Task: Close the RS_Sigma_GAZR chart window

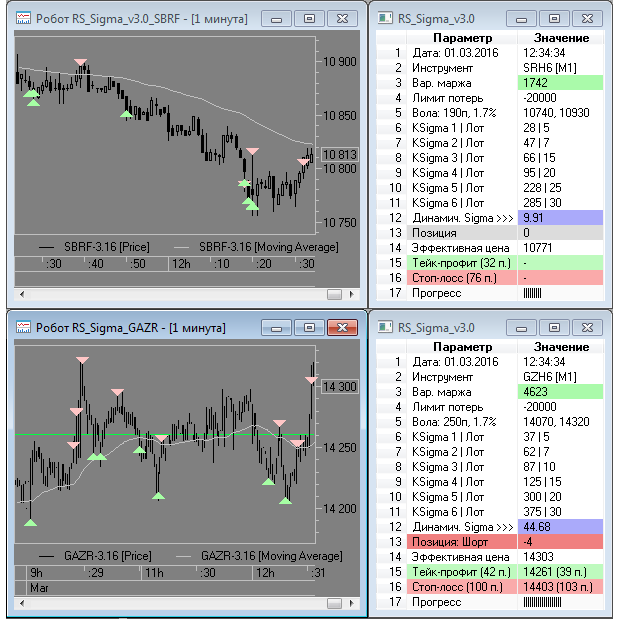Action: point(342,327)
